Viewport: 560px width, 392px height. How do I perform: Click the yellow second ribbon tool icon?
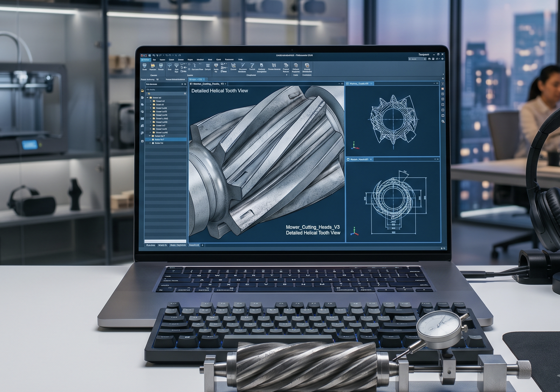point(152,66)
